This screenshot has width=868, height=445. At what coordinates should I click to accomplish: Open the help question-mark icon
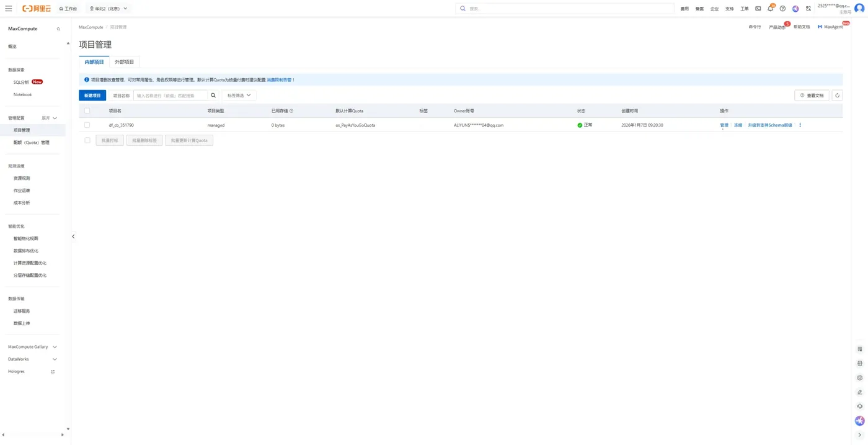[x=782, y=8]
